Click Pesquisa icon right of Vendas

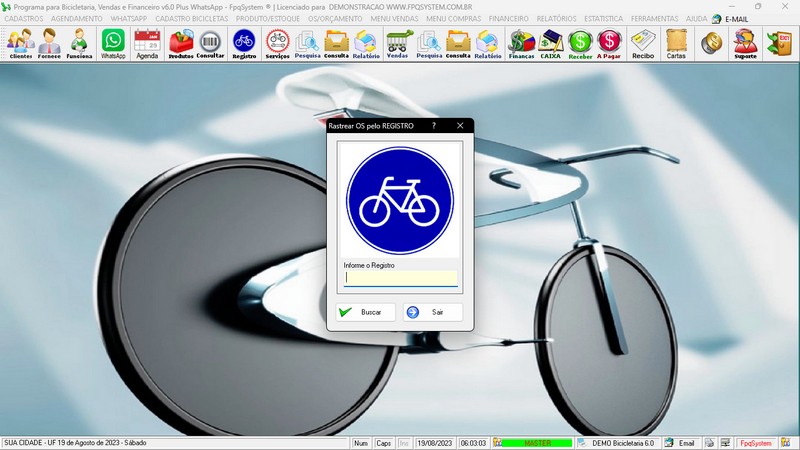(429, 44)
